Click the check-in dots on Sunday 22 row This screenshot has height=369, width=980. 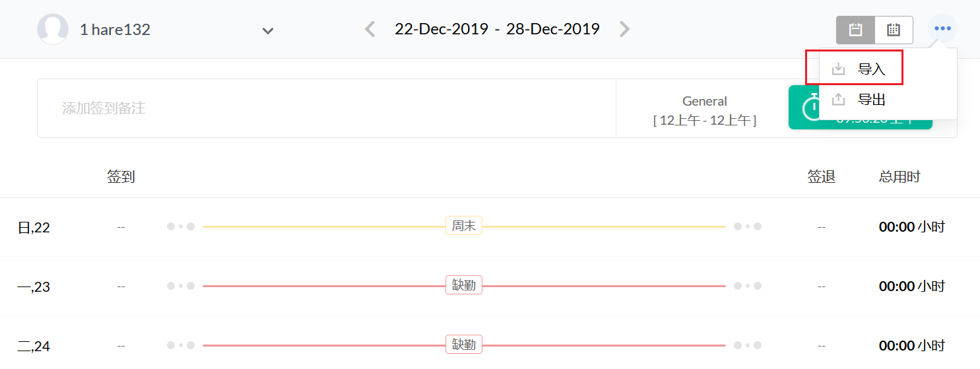point(181,226)
